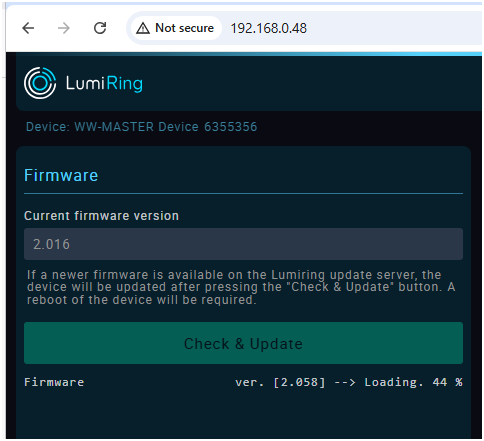Click the Check & Update button

coord(243,343)
